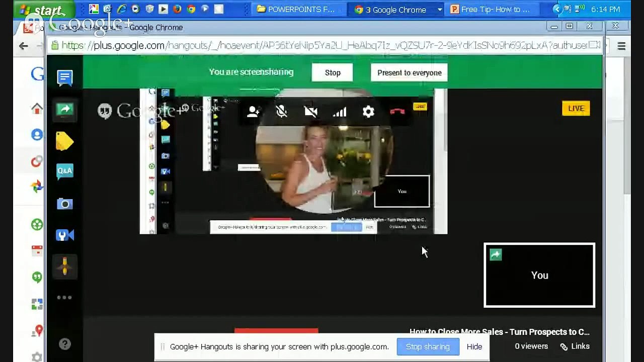The width and height of the screenshot is (644, 362).
Task: Open Communities icon in Google+ sidebar
Action: [x=37, y=224]
